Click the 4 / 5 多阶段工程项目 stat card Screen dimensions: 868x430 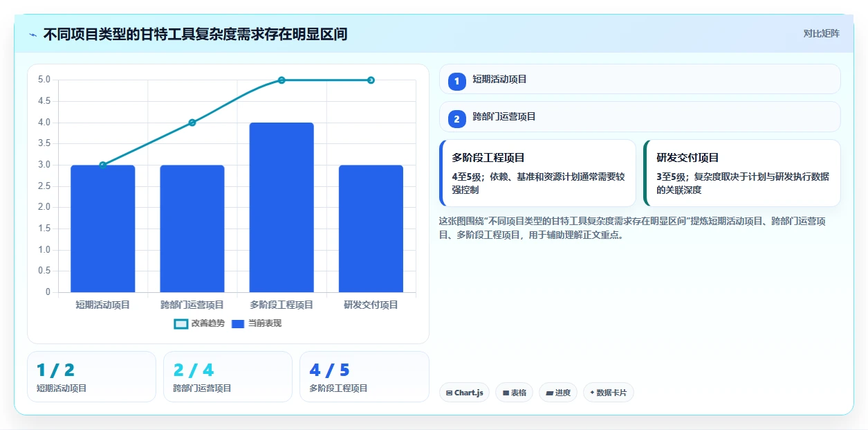coord(364,377)
